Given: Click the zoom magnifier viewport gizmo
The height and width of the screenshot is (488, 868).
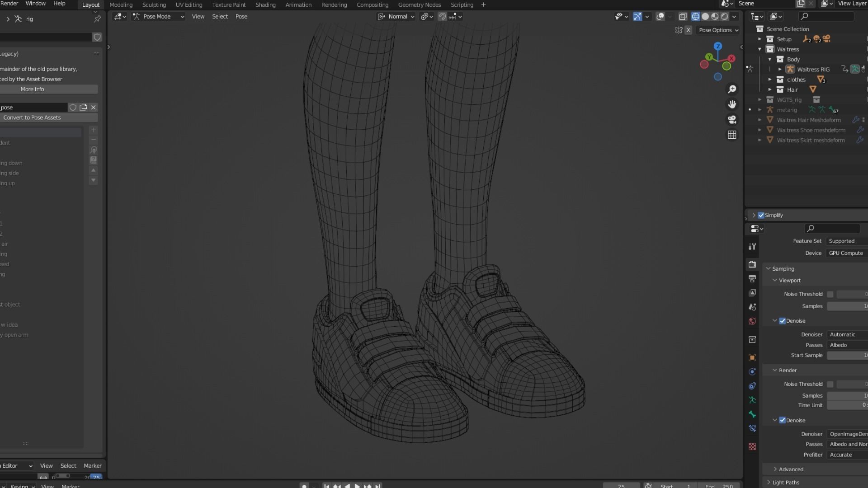Looking at the screenshot, I should (732, 89).
